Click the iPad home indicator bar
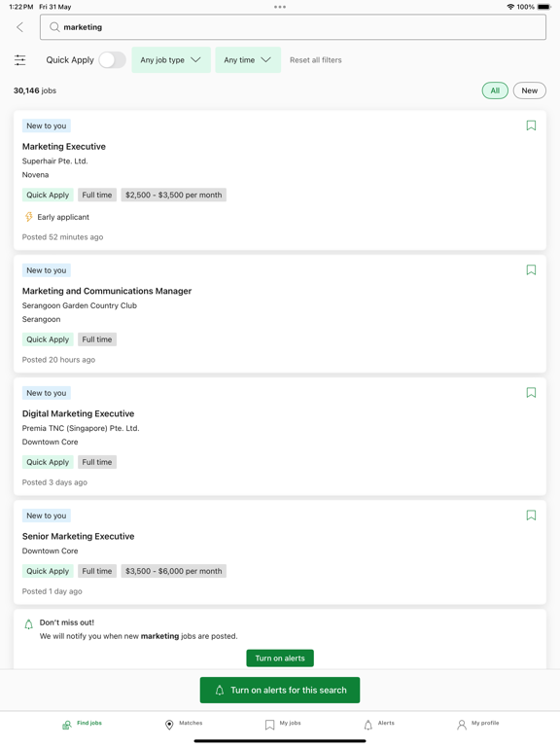The width and height of the screenshot is (560, 747). point(280,741)
